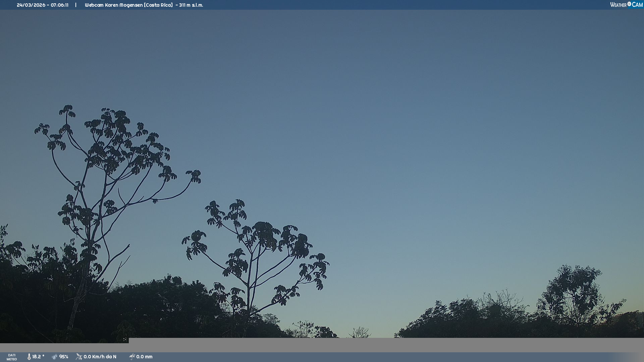Click the humidity water droplets icon

(x=55, y=357)
